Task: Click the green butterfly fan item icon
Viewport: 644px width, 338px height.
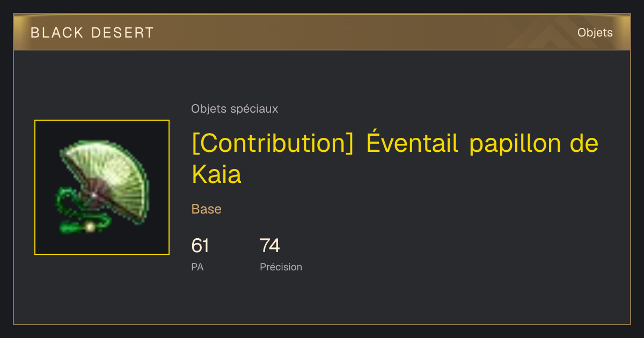Action: click(102, 187)
